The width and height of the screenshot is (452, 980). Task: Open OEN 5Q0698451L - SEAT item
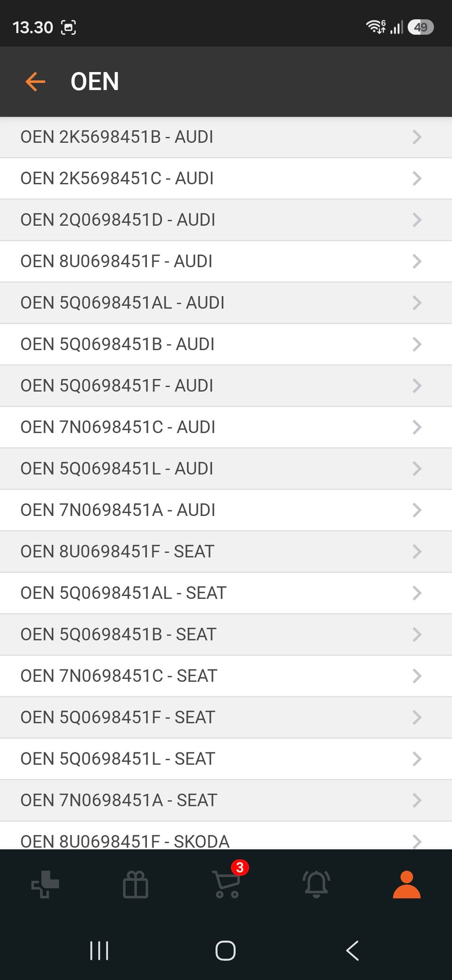[226, 759]
